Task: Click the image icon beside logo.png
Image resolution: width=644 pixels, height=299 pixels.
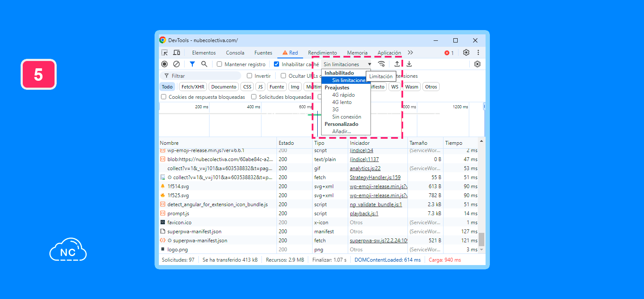Action: click(163, 249)
